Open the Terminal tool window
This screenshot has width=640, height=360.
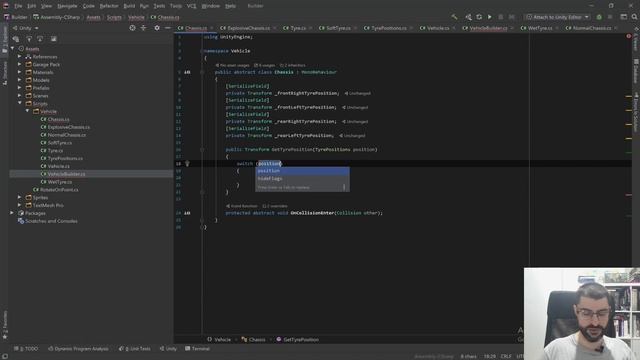pyautogui.click(x=197, y=349)
